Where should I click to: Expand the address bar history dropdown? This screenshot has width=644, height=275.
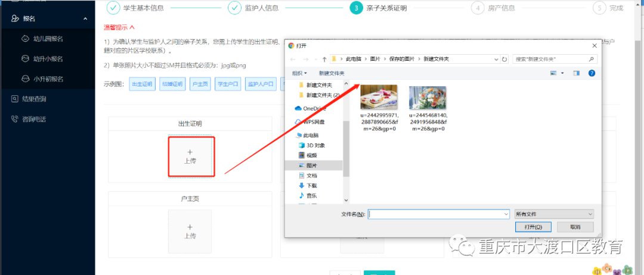pyautogui.click(x=497, y=59)
